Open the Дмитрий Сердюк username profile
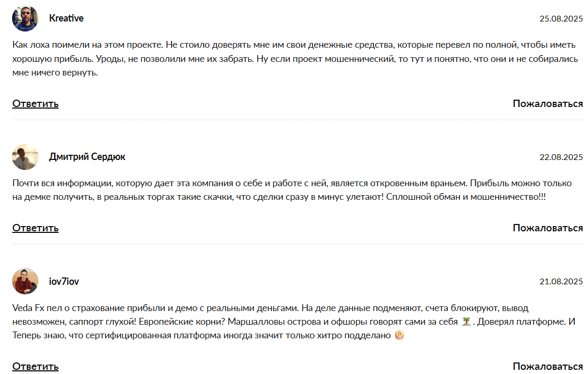Viewport: 588px width, 374px height. 87,157
